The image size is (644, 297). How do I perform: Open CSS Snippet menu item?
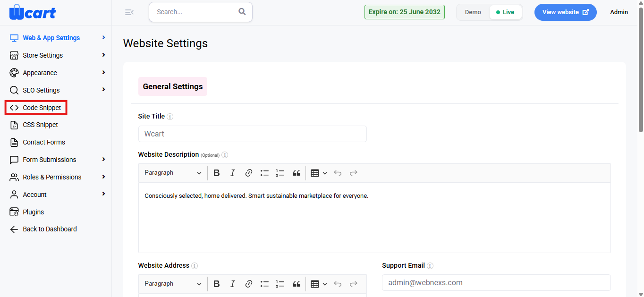[34, 125]
